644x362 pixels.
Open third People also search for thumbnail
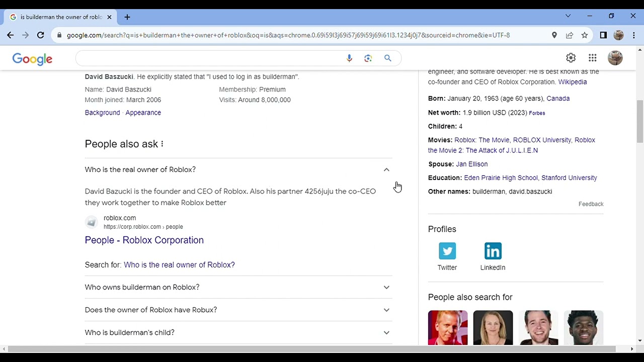538,328
